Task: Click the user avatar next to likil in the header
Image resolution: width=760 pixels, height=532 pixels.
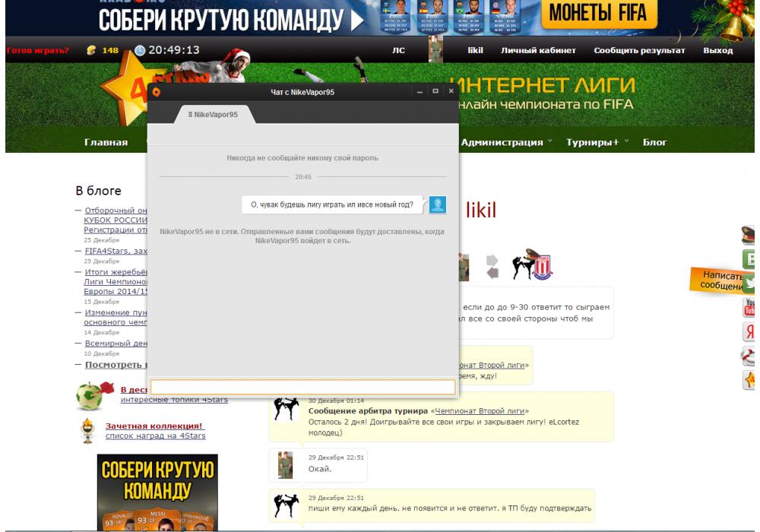Action: point(435,49)
